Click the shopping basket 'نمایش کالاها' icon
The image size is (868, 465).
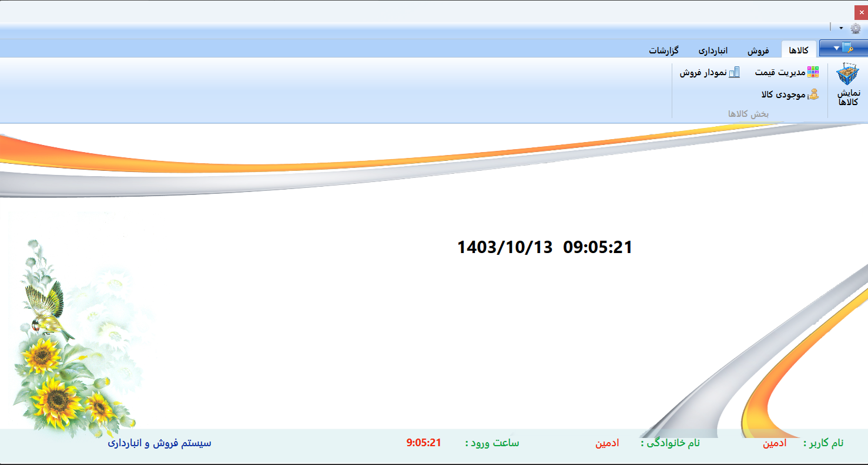(x=847, y=75)
